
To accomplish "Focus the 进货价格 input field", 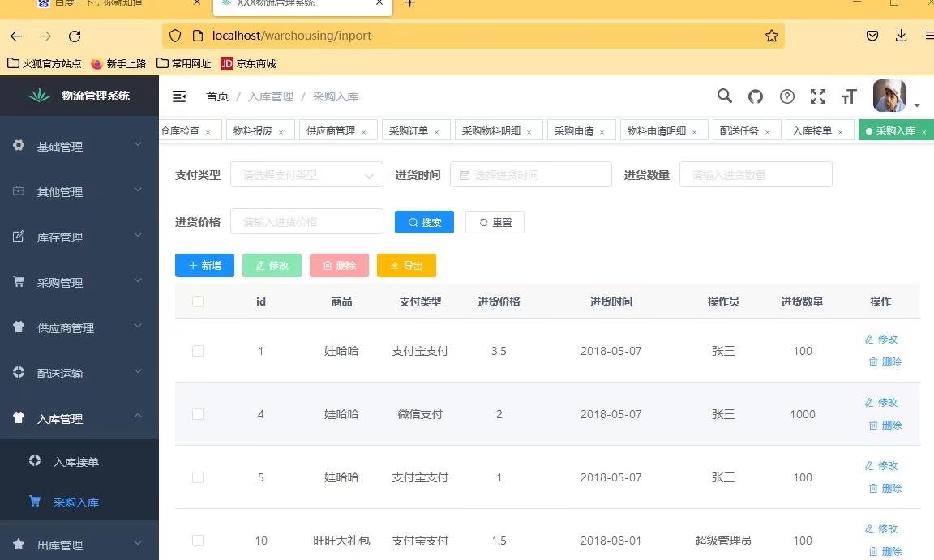I will tap(306, 221).
